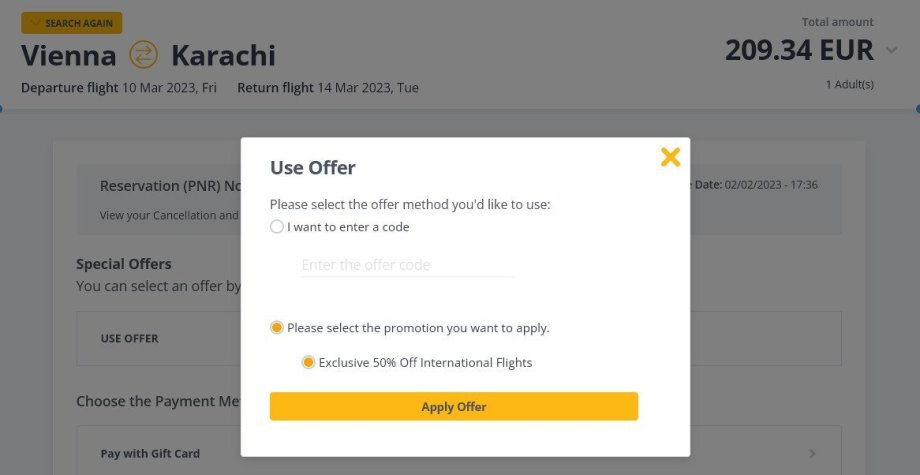Click the SEARCH AGAIN button
This screenshot has width=920, height=475.
pos(71,23)
